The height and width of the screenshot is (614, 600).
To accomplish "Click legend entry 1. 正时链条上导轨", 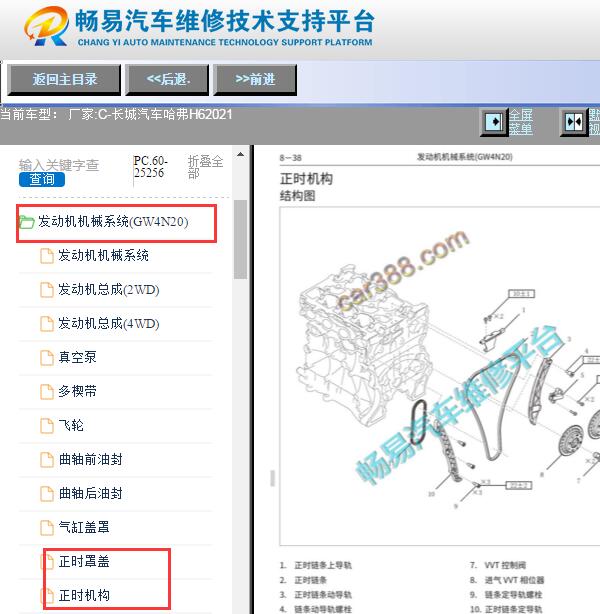I will tap(316, 565).
